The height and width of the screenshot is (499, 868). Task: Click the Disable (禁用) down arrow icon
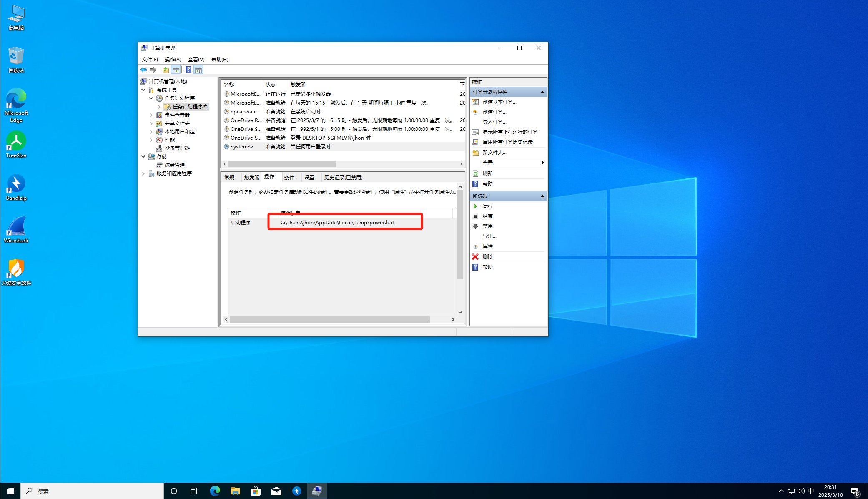(475, 226)
